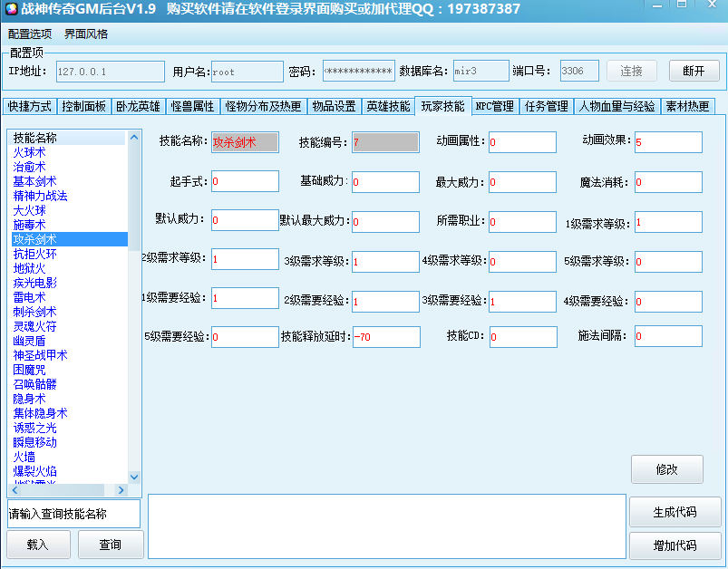This screenshot has width=728, height=569.
Task: Click the large code output text area
Action: point(387,526)
